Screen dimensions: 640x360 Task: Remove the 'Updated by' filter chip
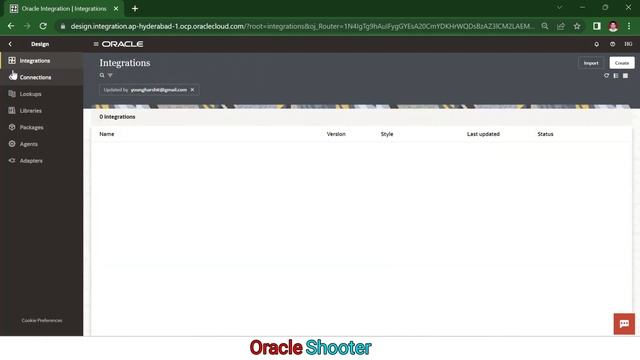[193, 90]
